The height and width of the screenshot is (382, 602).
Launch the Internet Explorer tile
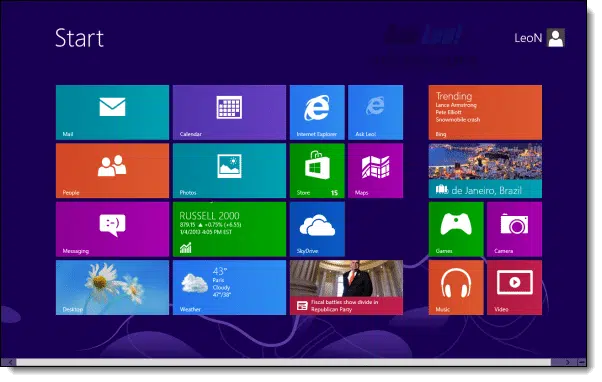(x=317, y=112)
